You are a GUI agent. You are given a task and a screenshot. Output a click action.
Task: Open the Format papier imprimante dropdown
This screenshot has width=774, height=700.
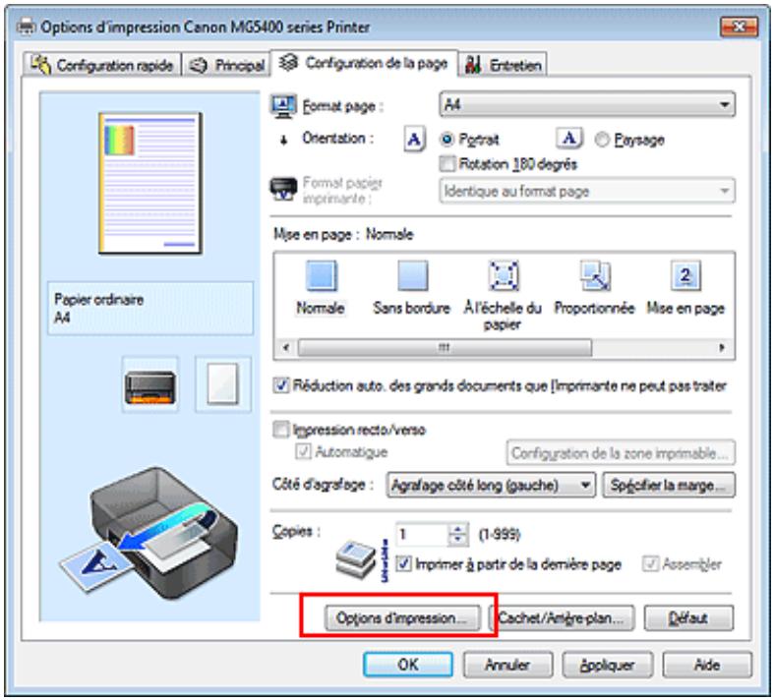[x=586, y=191]
